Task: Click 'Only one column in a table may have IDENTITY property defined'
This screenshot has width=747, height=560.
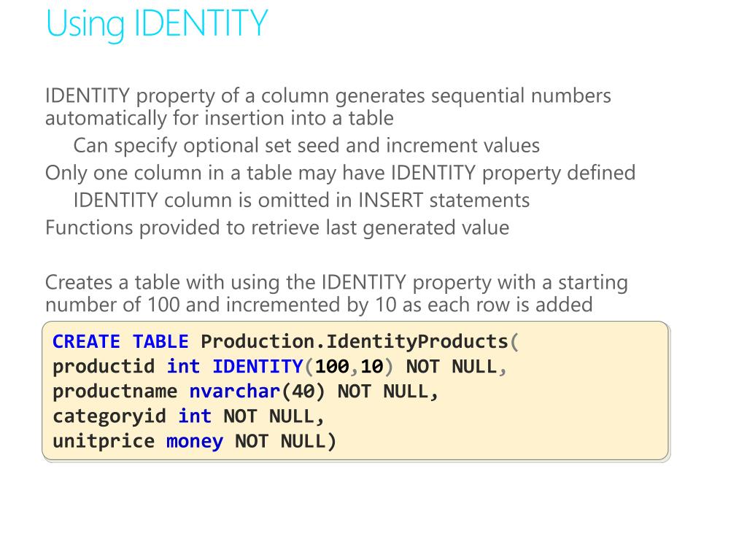Action: (340, 173)
